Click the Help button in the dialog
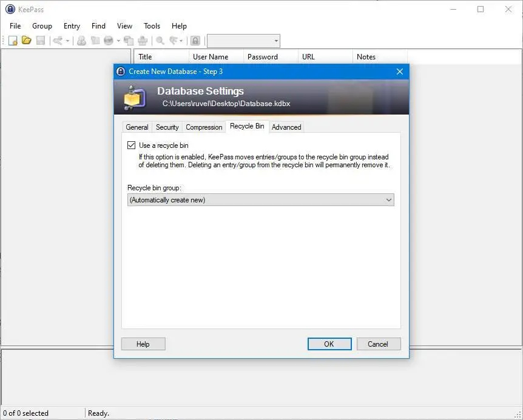Viewport: 523px width, 420px height. click(x=143, y=344)
